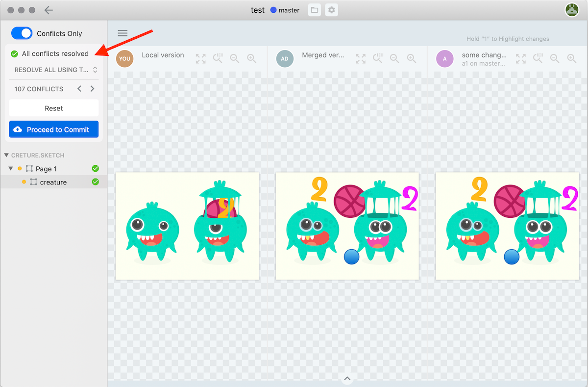This screenshot has height=387, width=588.
Task: Click the 'Merged ver...' title
Action: click(323, 55)
